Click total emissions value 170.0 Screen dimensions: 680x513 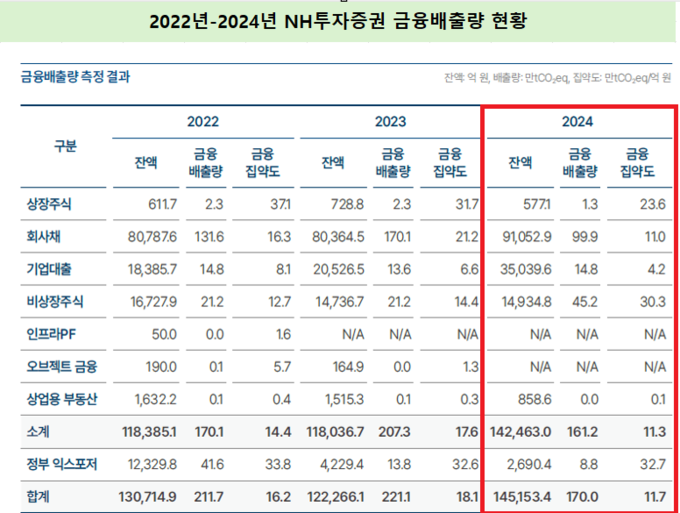click(582, 497)
